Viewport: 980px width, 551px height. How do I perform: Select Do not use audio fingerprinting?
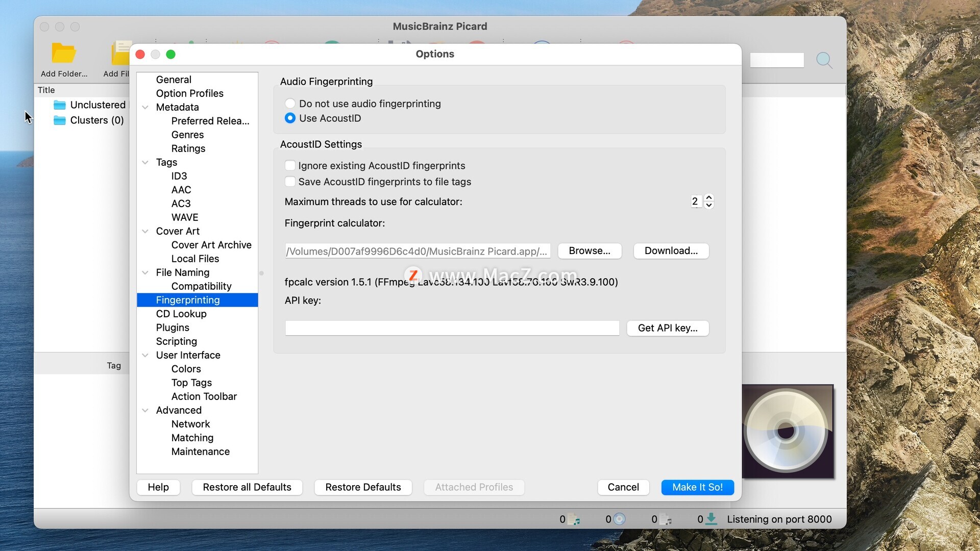pos(290,104)
